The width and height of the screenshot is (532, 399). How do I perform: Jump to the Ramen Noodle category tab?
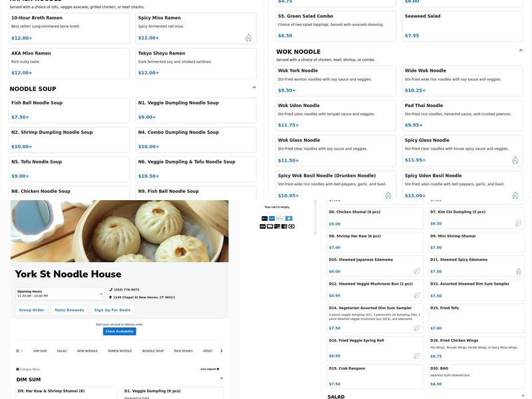pyautogui.click(x=120, y=350)
